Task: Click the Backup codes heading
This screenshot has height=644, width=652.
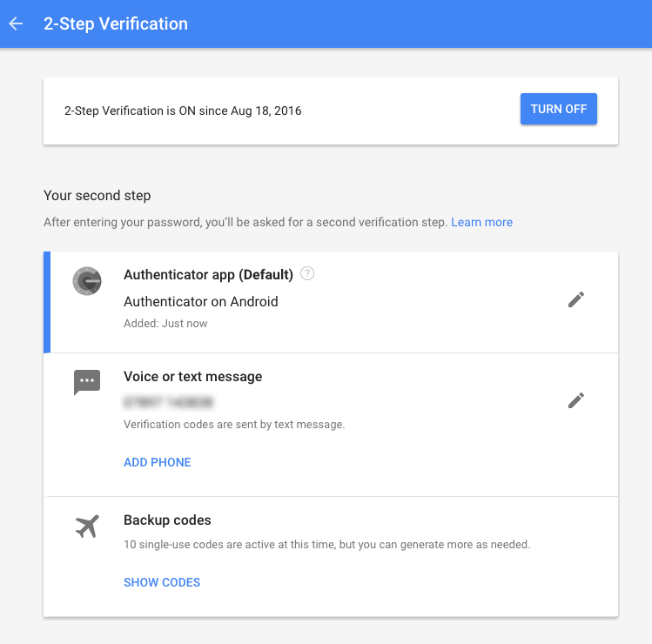Action: point(167,520)
